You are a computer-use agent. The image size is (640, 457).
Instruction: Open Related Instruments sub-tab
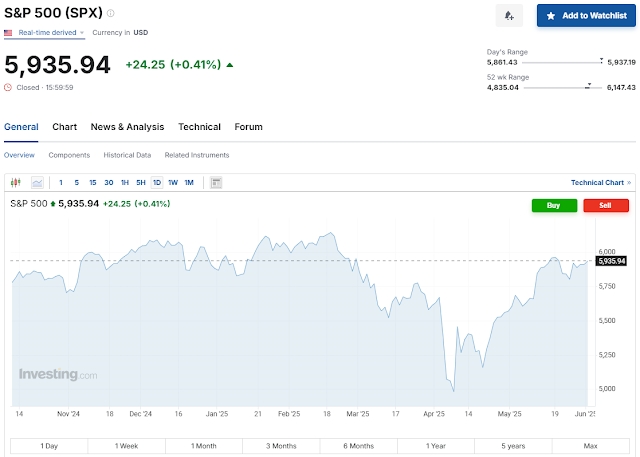pos(197,155)
